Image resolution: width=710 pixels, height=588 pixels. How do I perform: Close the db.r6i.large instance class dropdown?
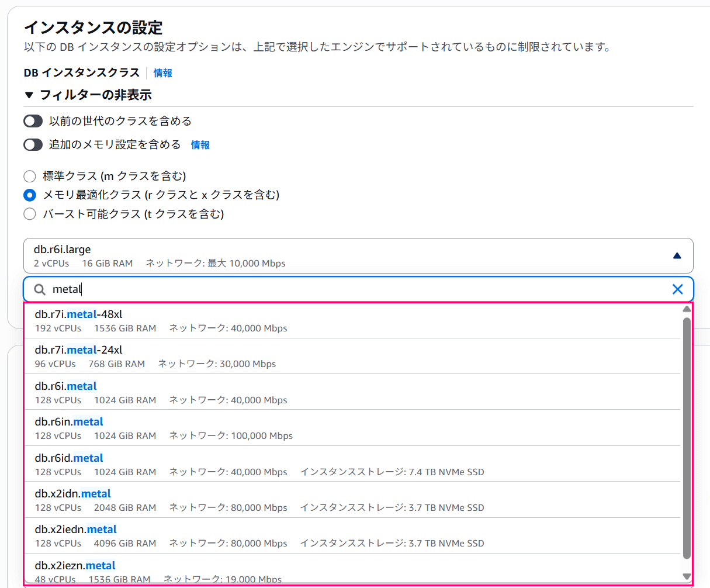[x=358, y=255]
